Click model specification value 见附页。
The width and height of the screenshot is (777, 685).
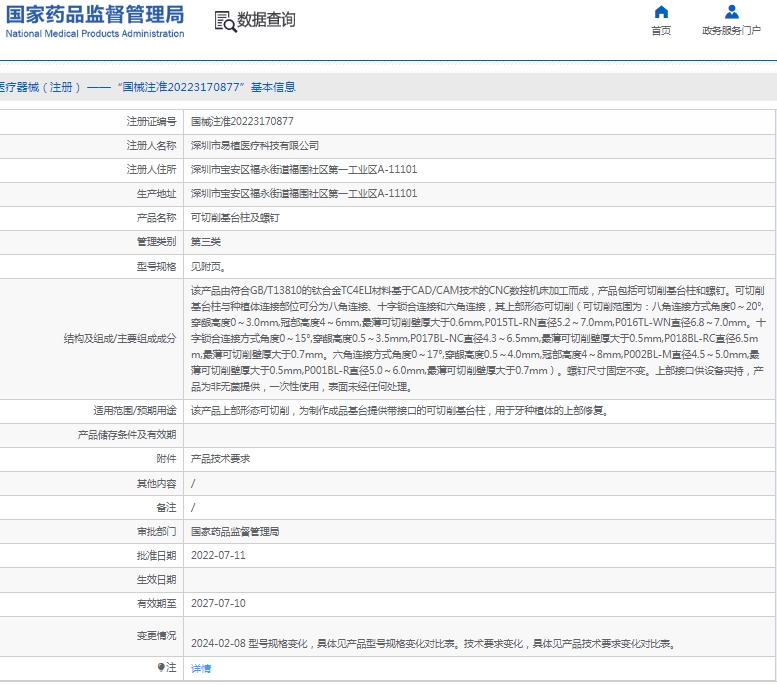click(209, 267)
